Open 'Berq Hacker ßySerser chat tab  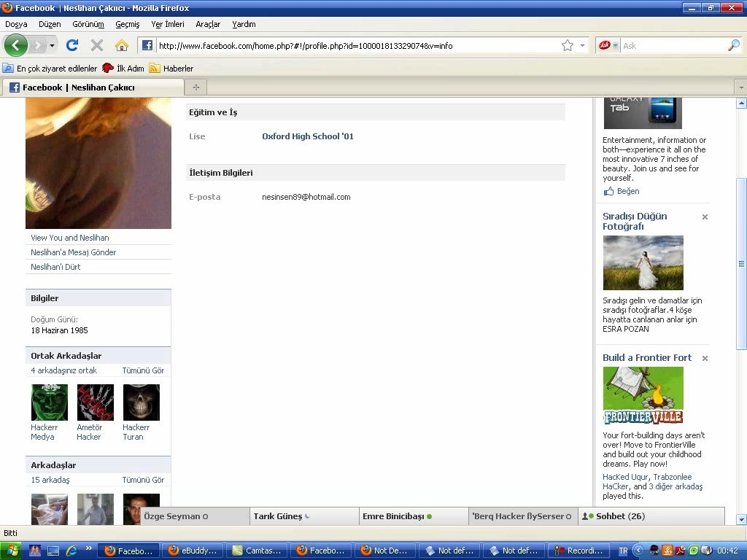tap(523, 516)
